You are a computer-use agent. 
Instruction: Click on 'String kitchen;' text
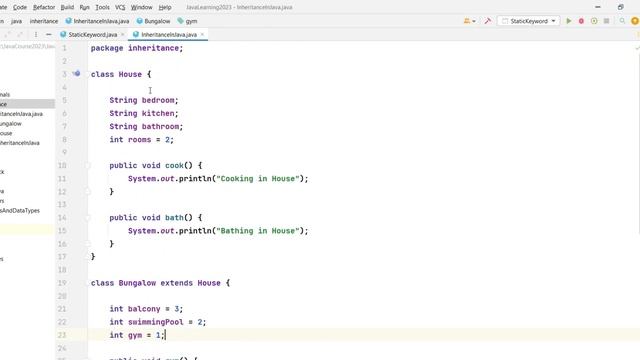pyautogui.click(x=144, y=113)
